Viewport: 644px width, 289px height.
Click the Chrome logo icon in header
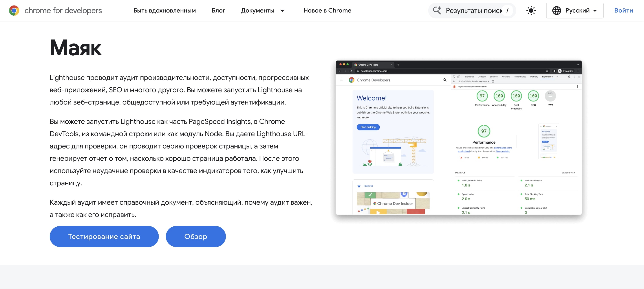click(14, 11)
